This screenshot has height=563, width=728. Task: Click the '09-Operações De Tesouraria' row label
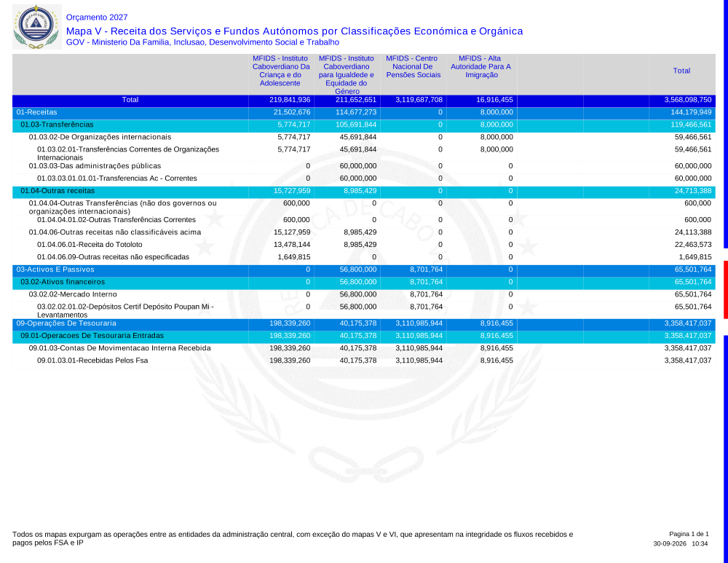click(66, 323)
